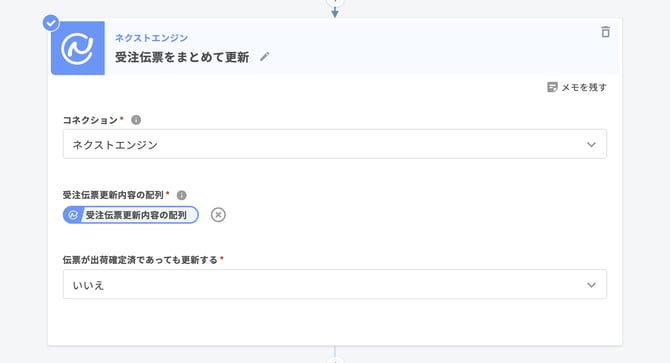Click the blue ネクストエンジン app logo
The width and height of the screenshot is (670, 363).
point(78,48)
